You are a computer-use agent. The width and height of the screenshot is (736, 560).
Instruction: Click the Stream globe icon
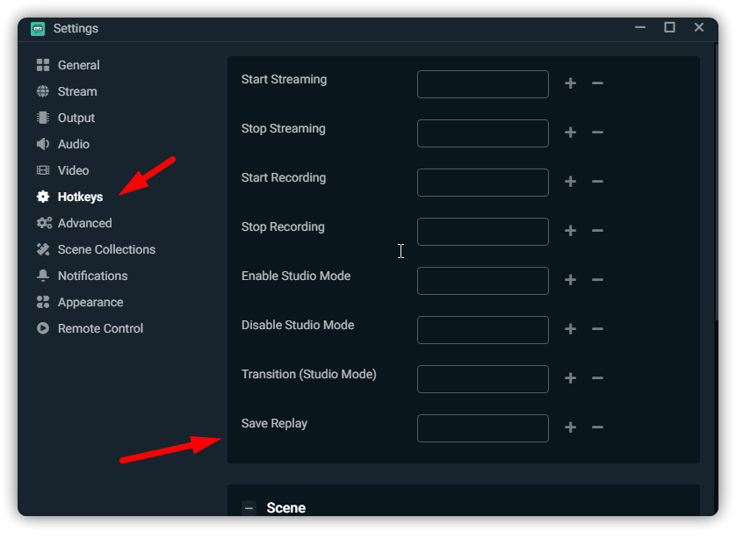tap(42, 91)
